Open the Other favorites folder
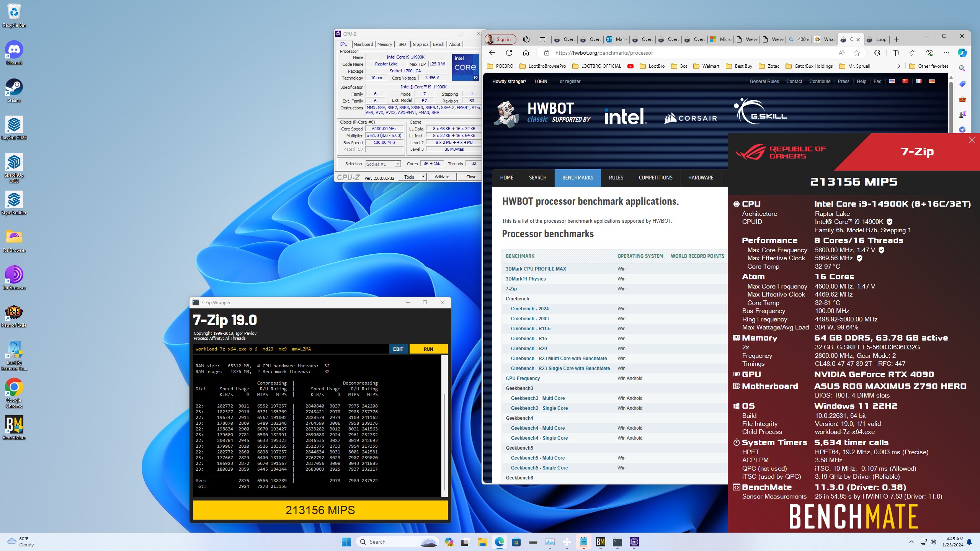 coord(929,66)
